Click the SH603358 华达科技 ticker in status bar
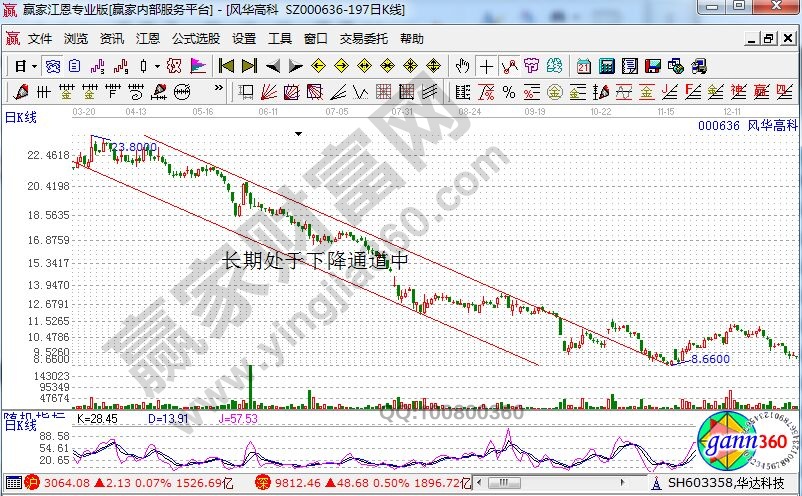The image size is (802, 496). [x=733, y=483]
